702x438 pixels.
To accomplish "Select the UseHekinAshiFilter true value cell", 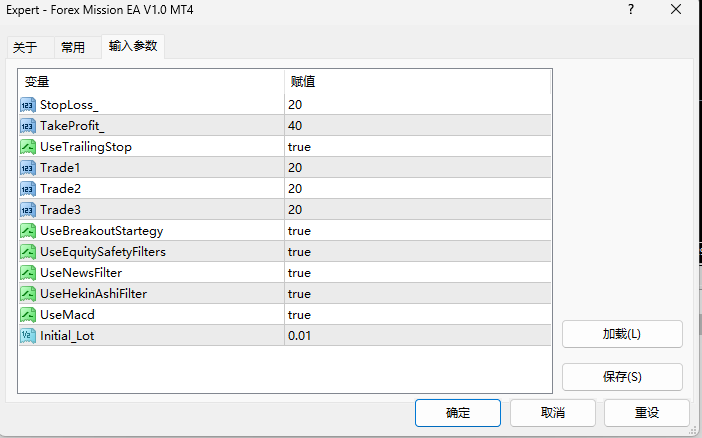I will click(418, 294).
